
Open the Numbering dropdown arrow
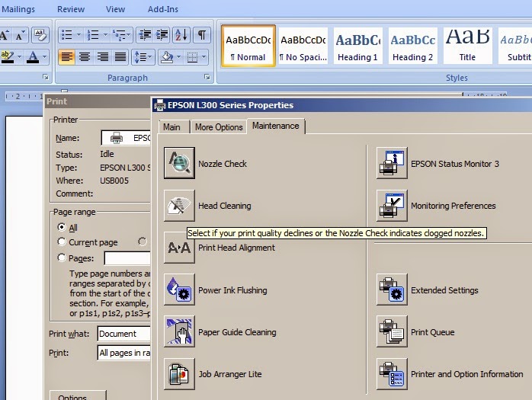tap(105, 34)
